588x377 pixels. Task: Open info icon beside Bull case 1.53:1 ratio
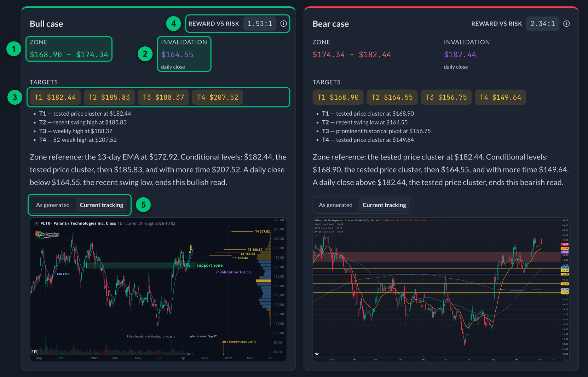tap(283, 24)
